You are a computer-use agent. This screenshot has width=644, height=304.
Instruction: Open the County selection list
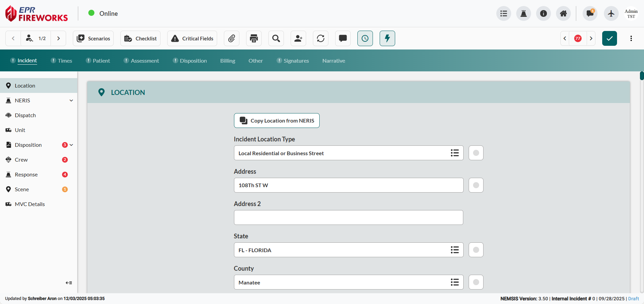tap(455, 282)
